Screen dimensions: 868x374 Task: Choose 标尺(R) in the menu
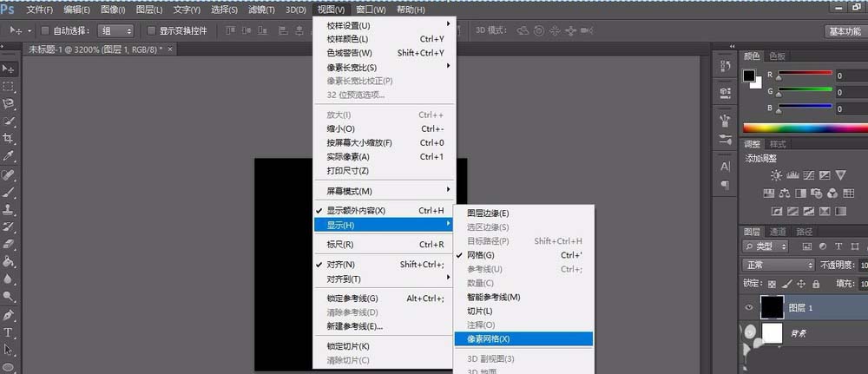[x=384, y=245]
